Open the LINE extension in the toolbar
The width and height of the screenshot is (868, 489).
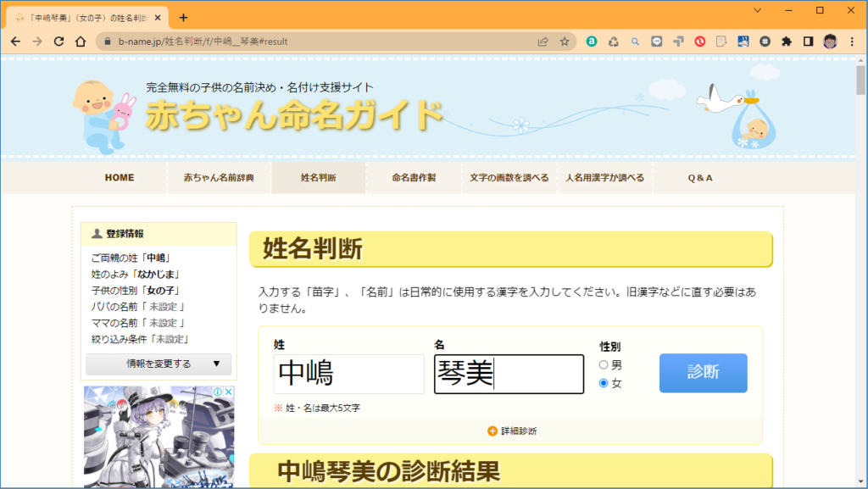[x=657, y=41]
